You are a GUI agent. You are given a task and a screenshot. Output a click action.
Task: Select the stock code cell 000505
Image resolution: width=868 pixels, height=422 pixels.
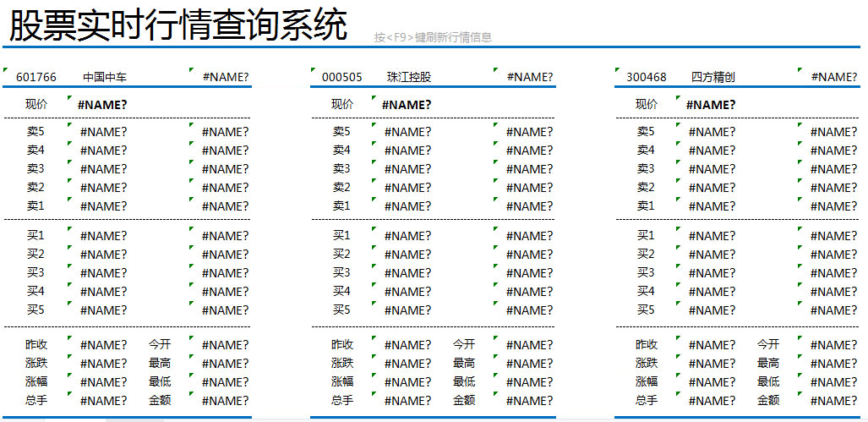click(x=342, y=77)
